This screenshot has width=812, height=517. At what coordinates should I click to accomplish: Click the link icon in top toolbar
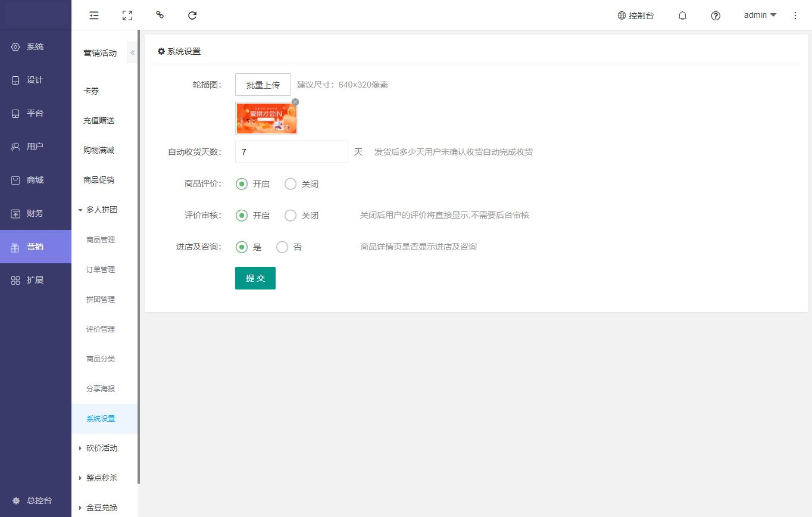click(160, 15)
